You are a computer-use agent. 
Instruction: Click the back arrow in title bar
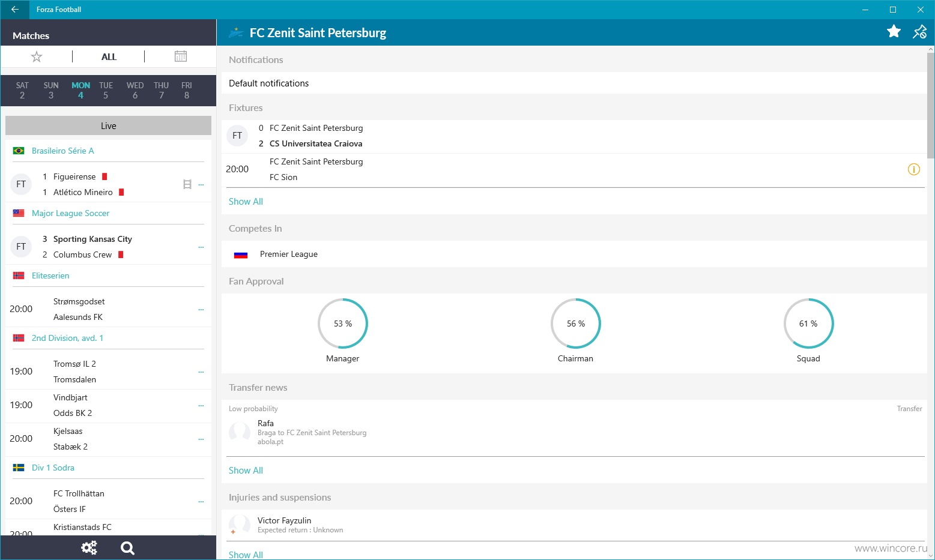(15, 10)
